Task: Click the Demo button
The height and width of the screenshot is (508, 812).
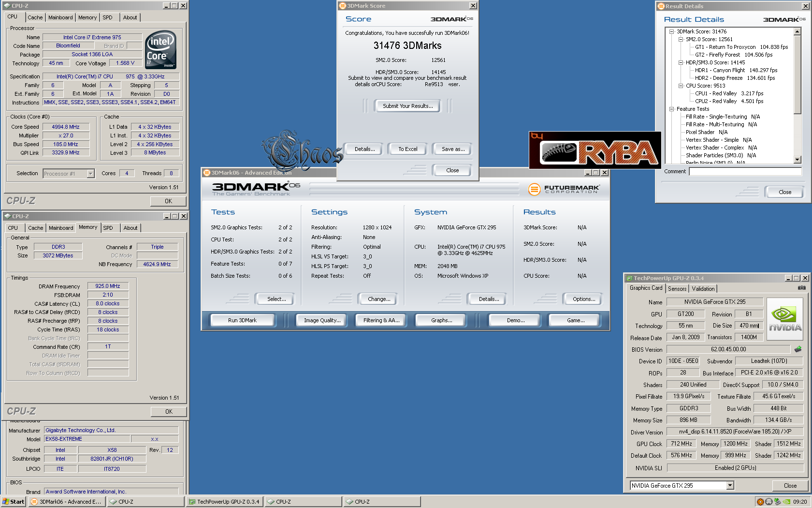Action: coord(515,320)
